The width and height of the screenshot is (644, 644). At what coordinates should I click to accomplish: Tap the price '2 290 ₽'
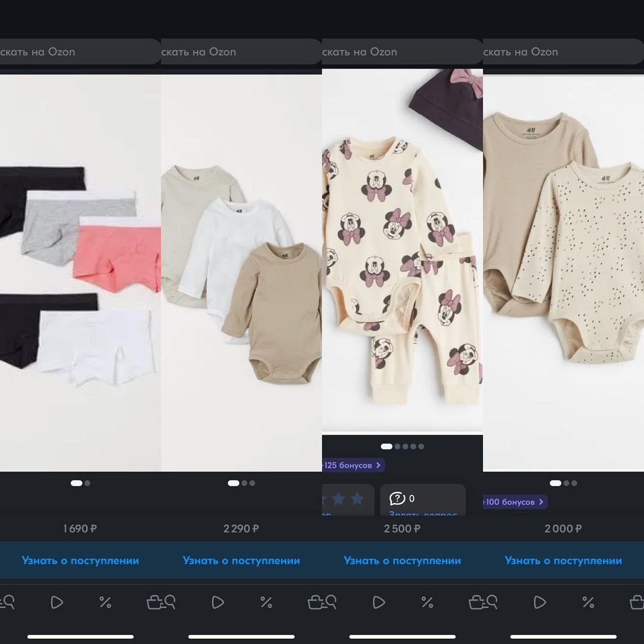click(241, 528)
